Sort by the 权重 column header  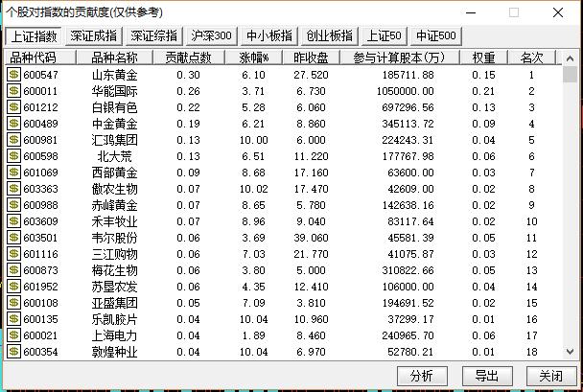tap(483, 58)
